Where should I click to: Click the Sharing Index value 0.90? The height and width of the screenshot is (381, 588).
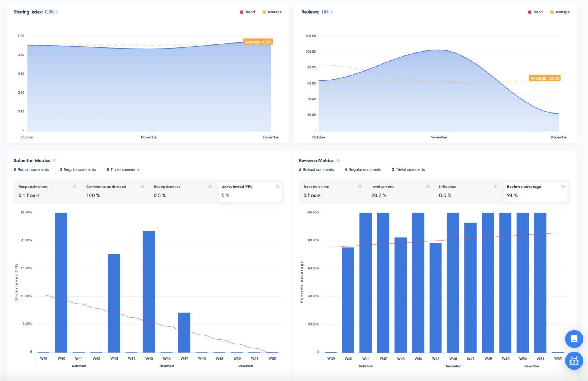(x=49, y=12)
